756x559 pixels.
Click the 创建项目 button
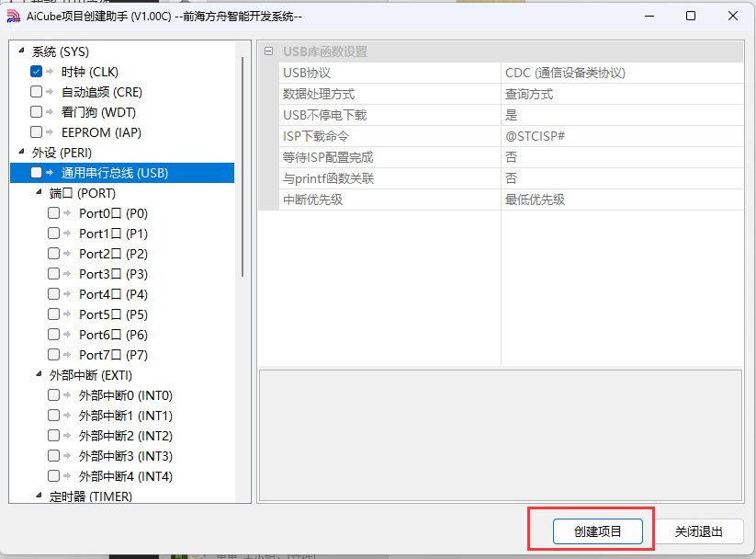[597, 531]
